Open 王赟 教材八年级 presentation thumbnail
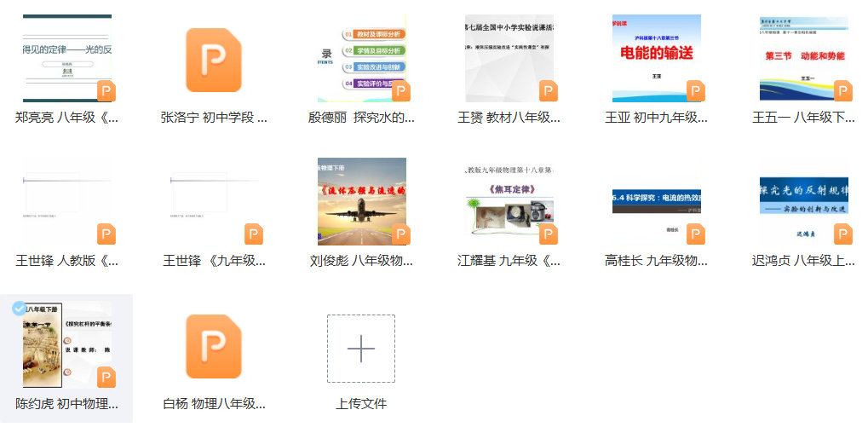 (509, 58)
